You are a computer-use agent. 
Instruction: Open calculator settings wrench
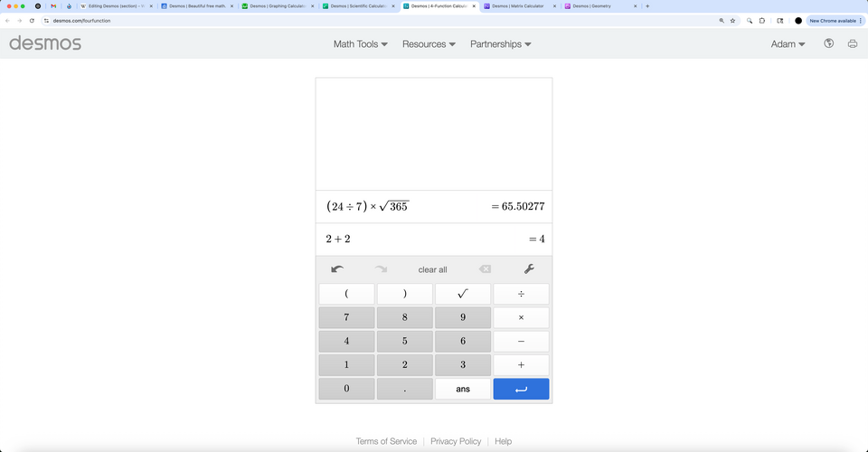pos(529,268)
